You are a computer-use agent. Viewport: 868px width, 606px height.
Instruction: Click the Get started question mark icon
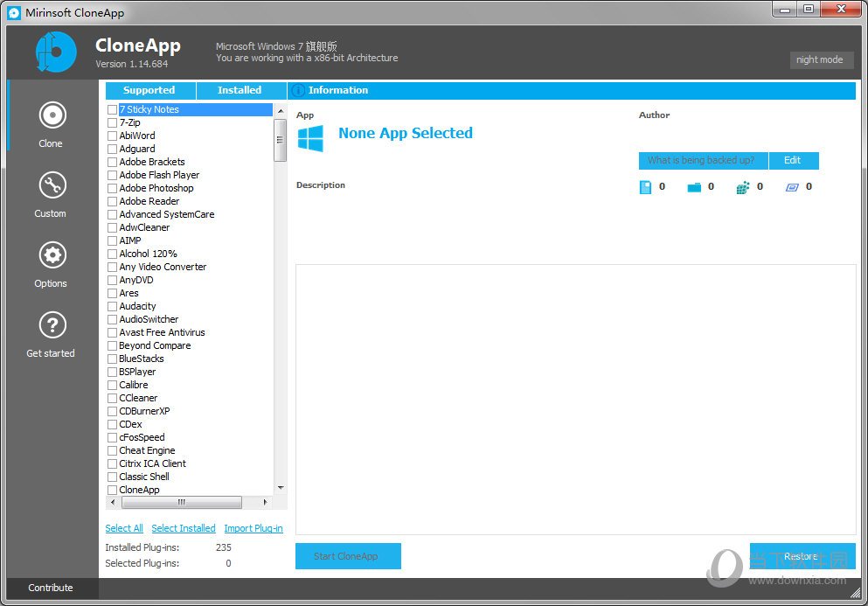[52, 325]
